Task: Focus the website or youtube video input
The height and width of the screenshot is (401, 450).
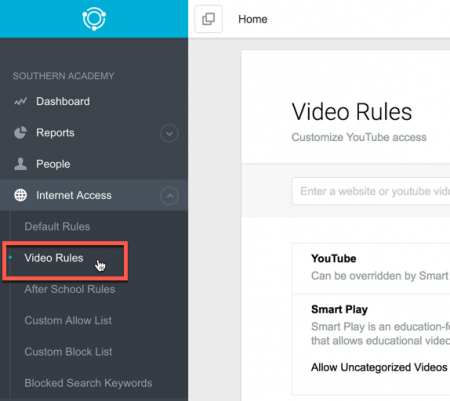Action: (371, 191)
